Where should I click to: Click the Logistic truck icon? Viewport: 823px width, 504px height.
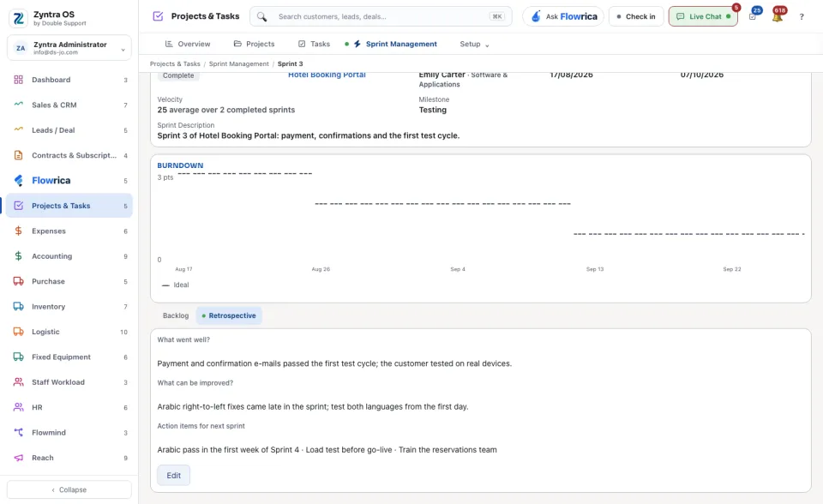(18, 332)
